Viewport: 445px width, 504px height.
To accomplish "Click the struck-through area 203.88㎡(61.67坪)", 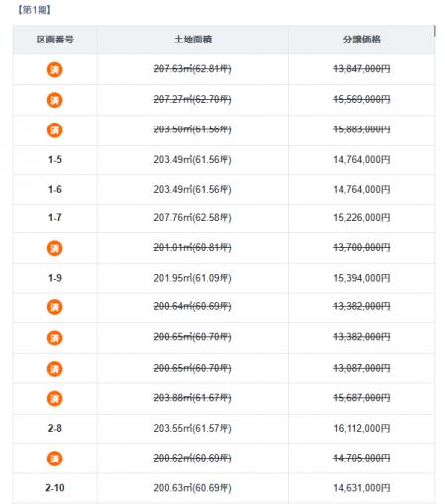I will 193,398.
